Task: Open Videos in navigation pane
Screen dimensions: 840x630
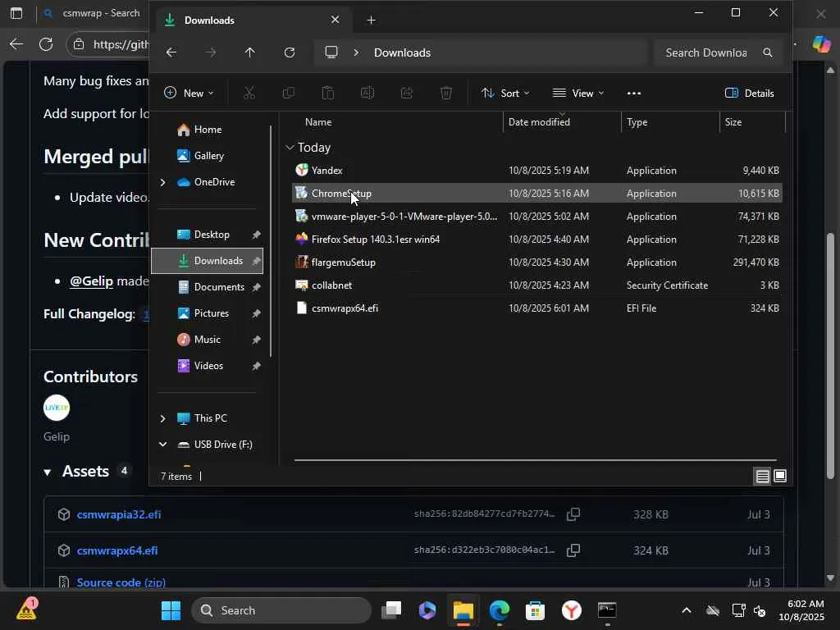Action: click(208, 366)
